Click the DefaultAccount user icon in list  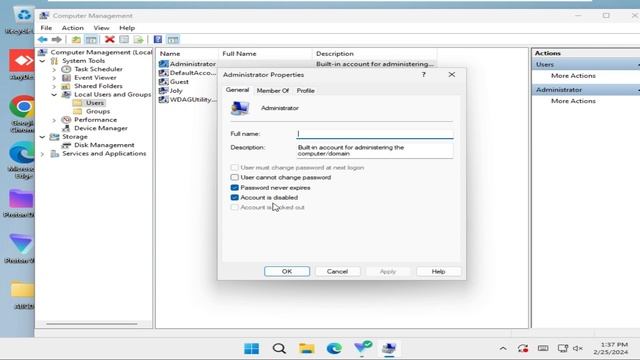pos(164,73)
